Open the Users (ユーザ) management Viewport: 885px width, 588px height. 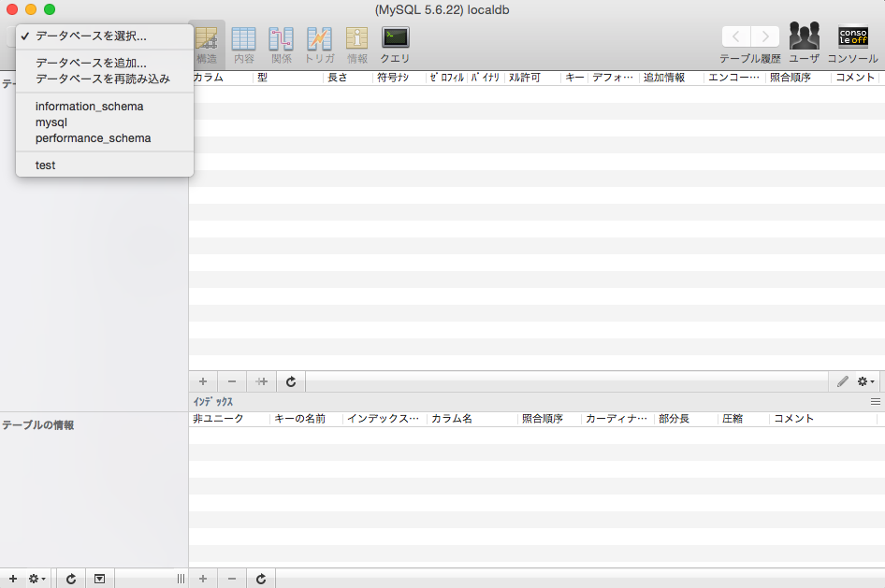(x=805, y=42)
